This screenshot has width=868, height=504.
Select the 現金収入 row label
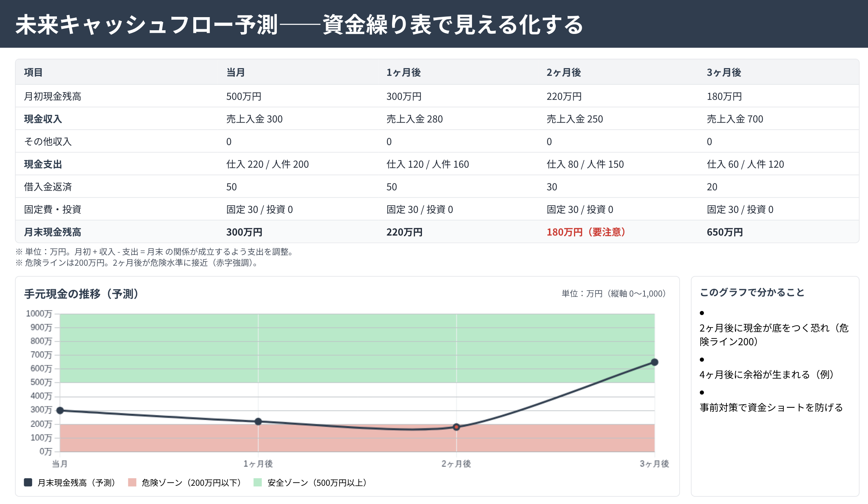click(x=43, y=119)
